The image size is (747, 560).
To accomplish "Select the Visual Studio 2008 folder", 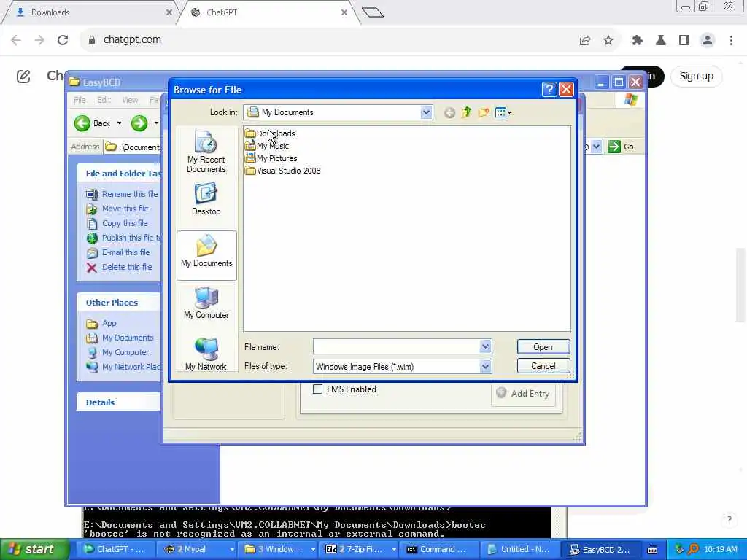I will click(x=283, y=171).
